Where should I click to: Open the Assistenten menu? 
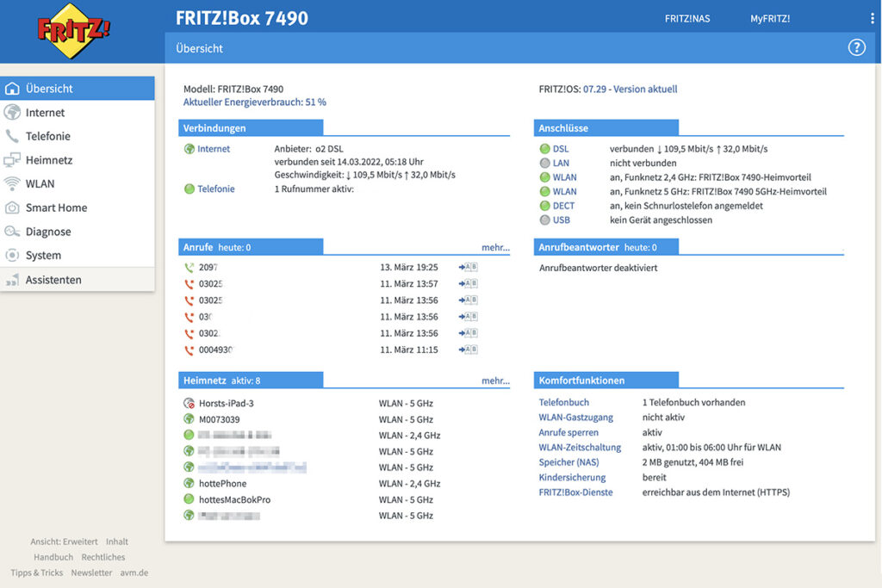coord(78,280)
